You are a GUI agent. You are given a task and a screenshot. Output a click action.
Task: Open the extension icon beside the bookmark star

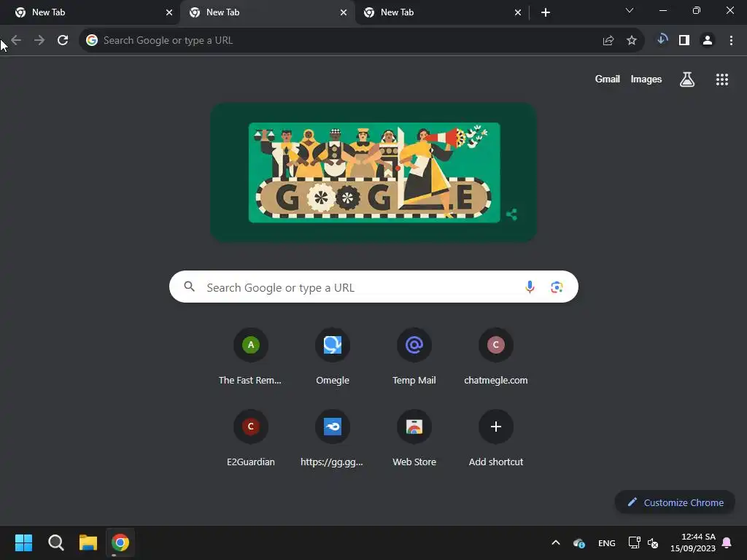click(662, 39)
